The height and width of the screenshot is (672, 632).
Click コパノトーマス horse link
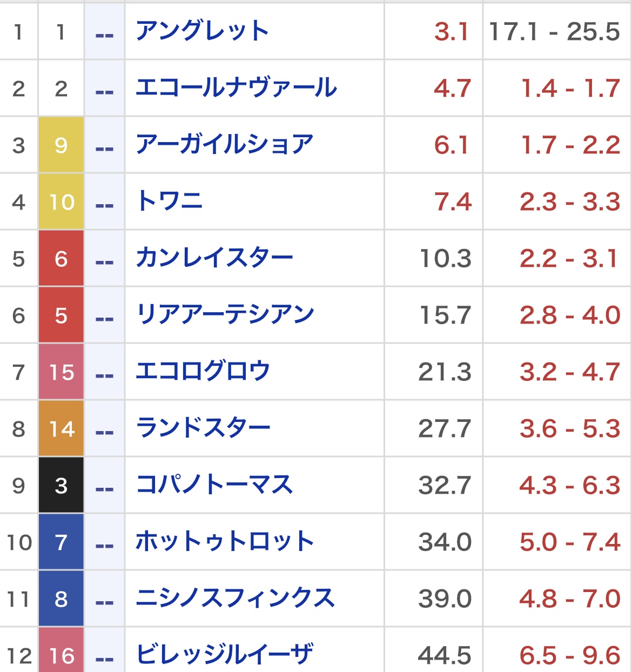tap(214, 485)
